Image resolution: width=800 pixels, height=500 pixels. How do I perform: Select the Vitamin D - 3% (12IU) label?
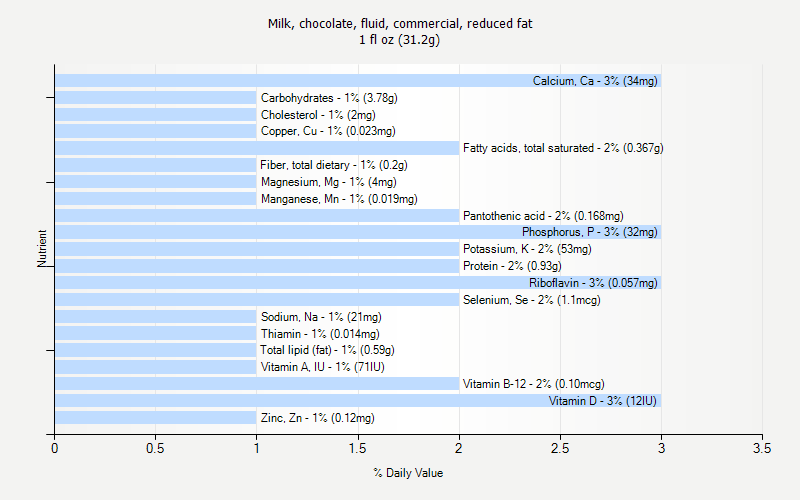pos(603,401)
